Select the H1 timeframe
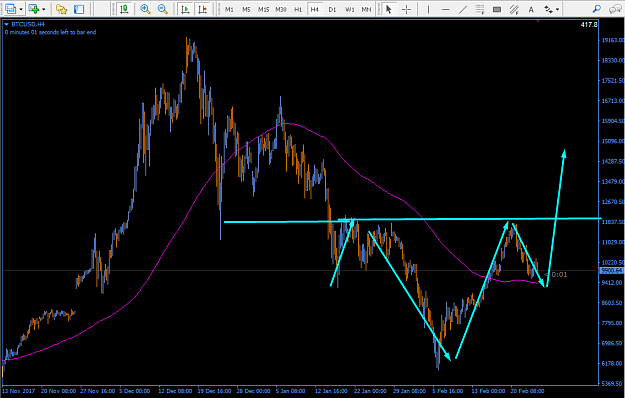 pyautogui.click(x=298, y=9)
